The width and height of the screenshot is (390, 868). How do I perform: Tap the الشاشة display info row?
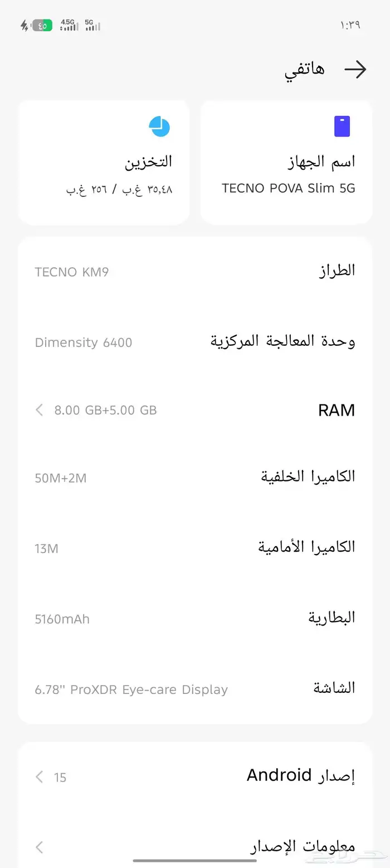[x=195, y=688]
